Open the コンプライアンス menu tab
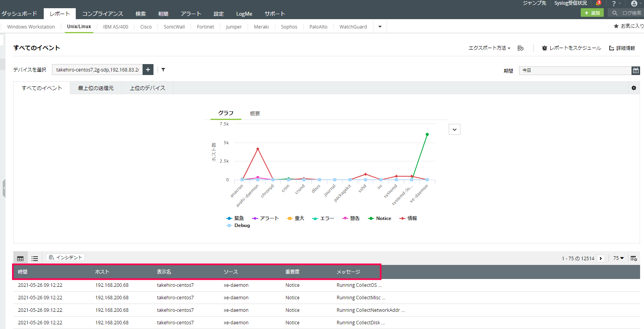Screen dimensions: 644x329 tap(102, 14)
